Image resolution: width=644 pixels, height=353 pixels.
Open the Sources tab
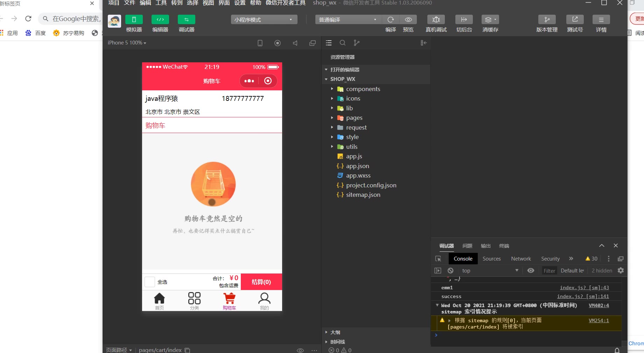[491, 259]
